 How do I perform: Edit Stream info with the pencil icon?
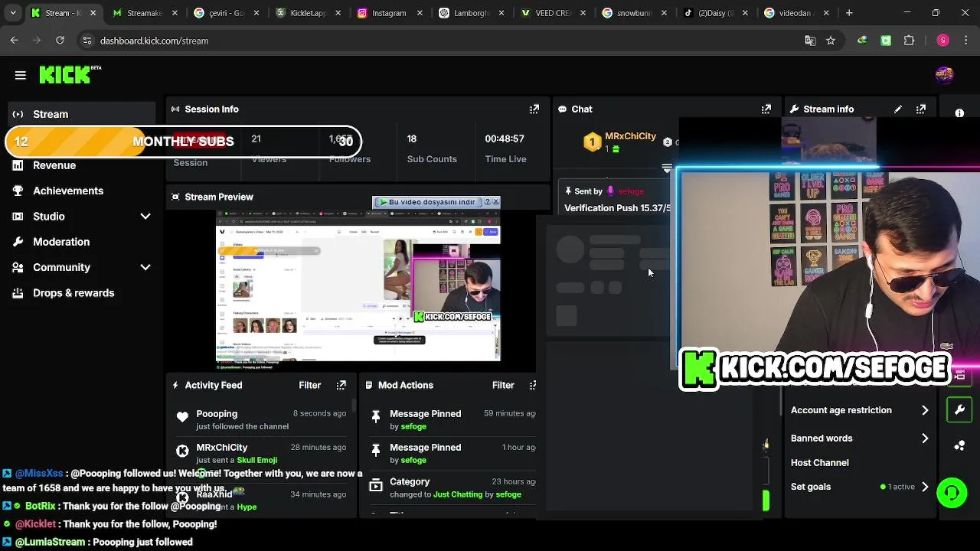tap(898, 109)
